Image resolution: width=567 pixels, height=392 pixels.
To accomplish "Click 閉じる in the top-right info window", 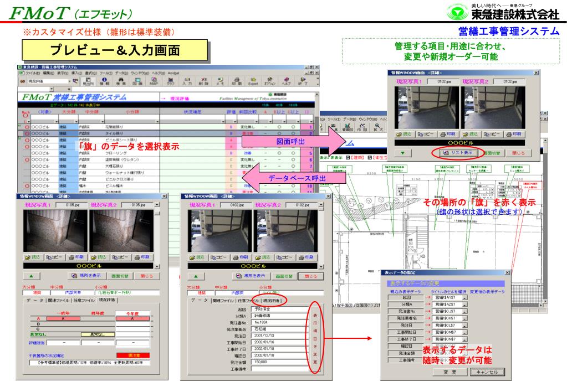I will (518, 153).
